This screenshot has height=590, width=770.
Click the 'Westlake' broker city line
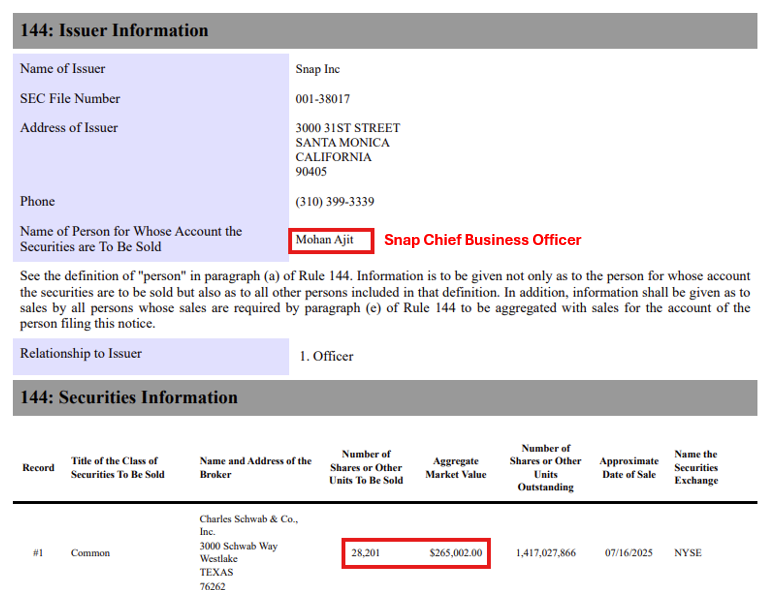coord(219,559)
